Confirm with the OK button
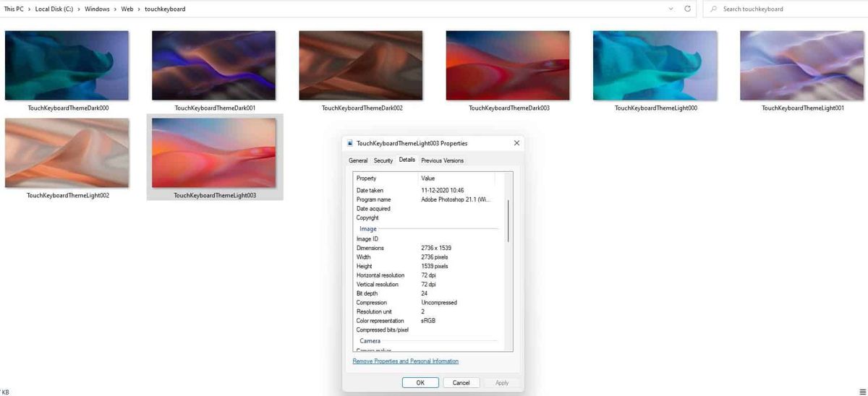The image size is (868, 396). coord(420,382)
